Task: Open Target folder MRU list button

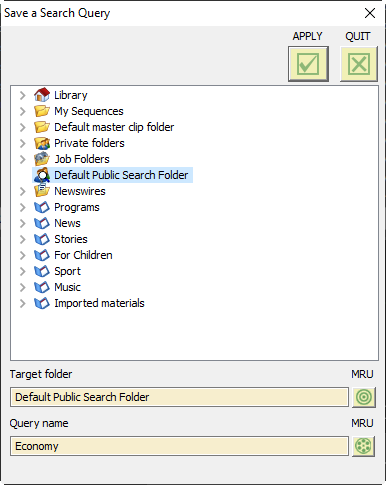Action: click(x=364, y=397)
